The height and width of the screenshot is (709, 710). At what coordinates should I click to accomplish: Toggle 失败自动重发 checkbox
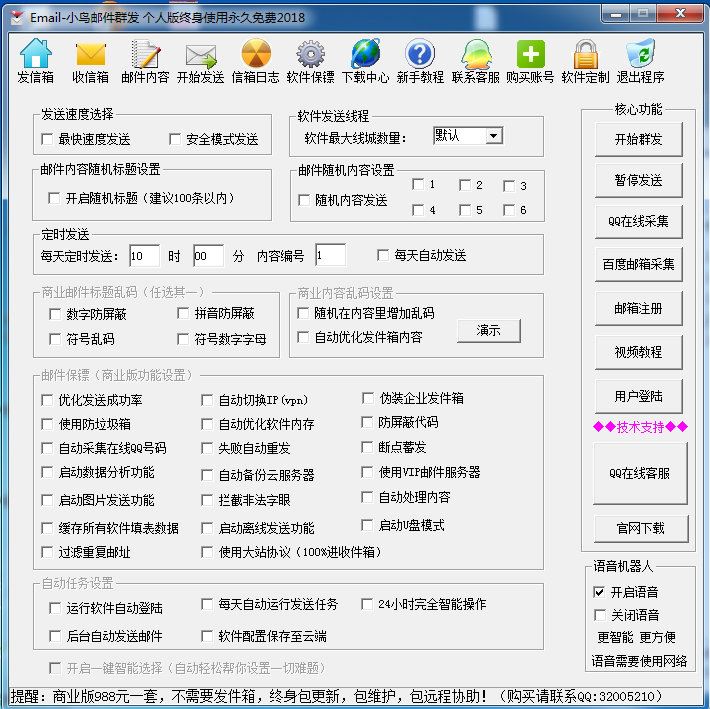coord(207,448)
